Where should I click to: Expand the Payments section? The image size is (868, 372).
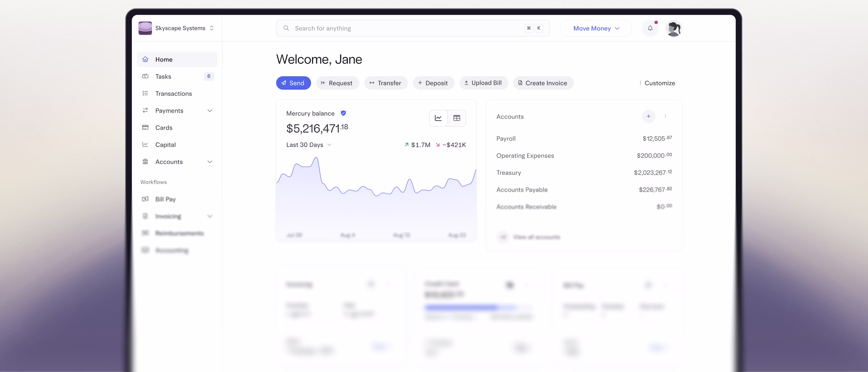(210, 110)
